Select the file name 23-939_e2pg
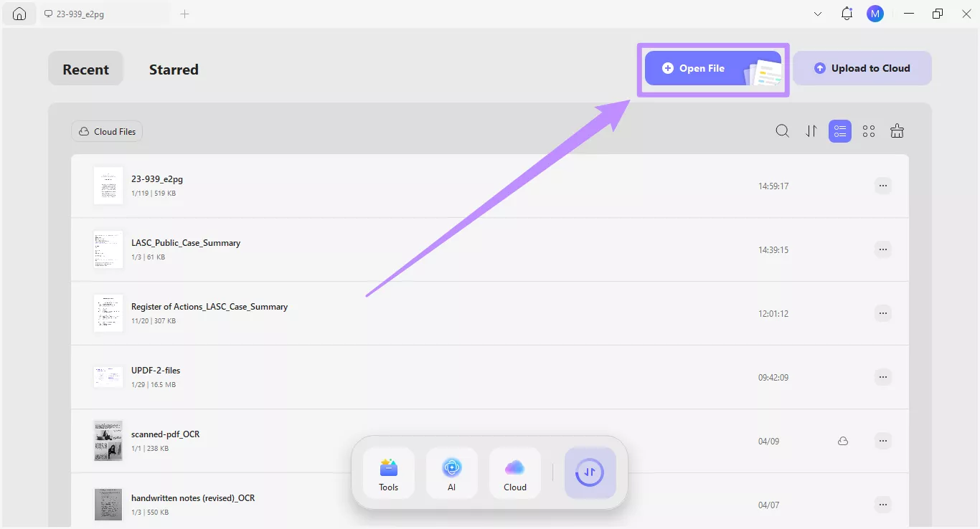Screen dimensions: 980x529 pyautogui.click(x=157, y=179)
